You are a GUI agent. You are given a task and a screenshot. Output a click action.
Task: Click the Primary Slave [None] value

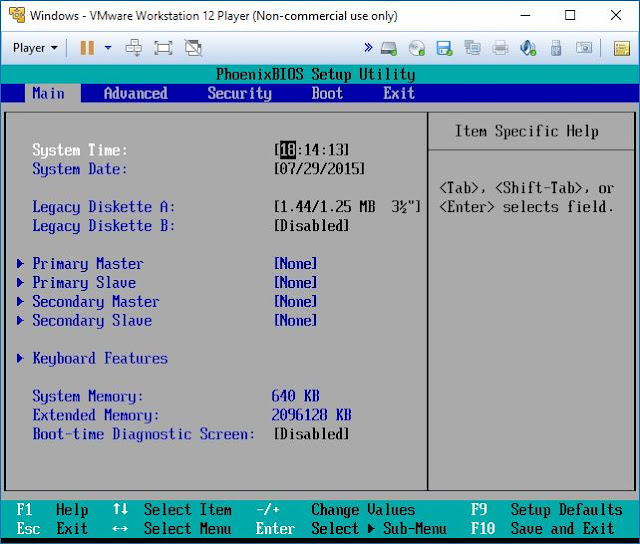click(296, 282)
